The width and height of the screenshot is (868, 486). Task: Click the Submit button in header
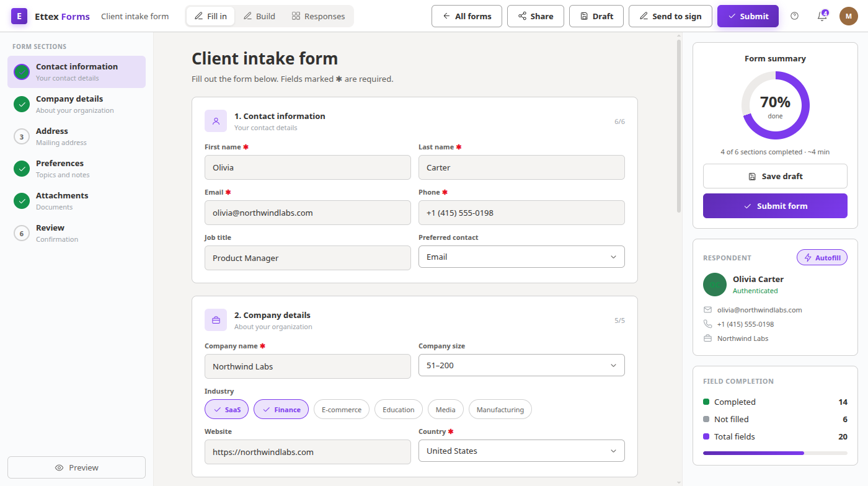click(748, 16)
